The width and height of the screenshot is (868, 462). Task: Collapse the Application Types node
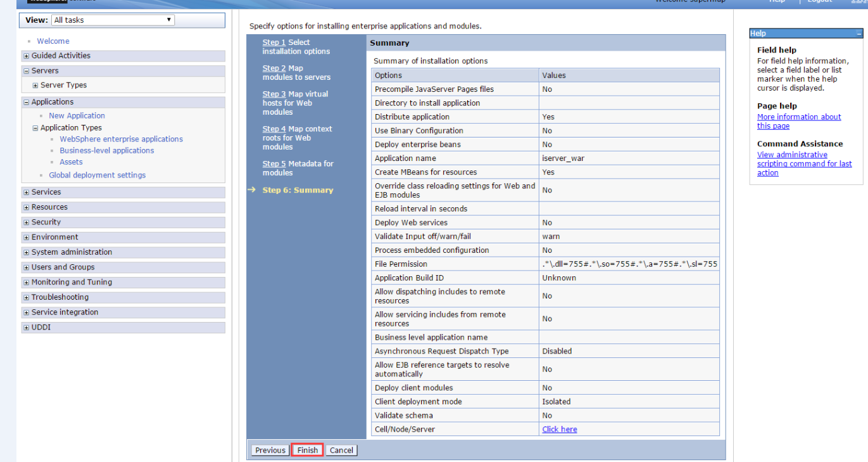pos(35,128)
